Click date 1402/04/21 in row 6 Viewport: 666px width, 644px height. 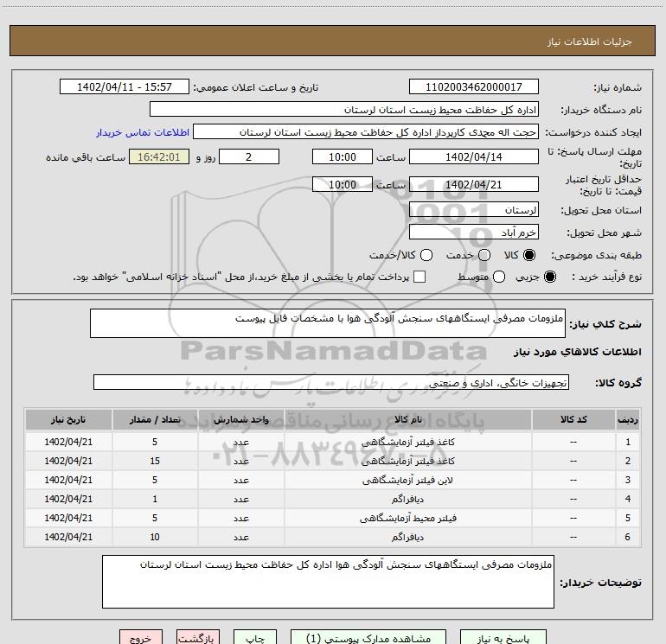coord(68,538)
